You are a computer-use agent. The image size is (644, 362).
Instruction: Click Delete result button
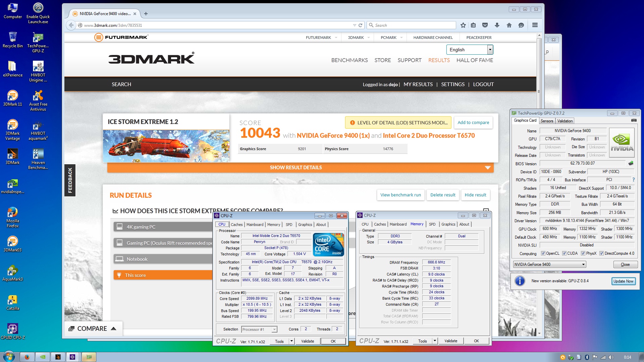(443, 195)
